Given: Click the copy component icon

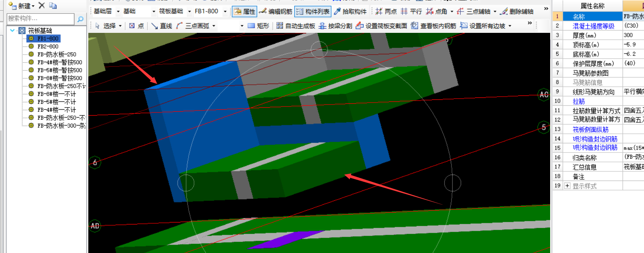Looking at the screenshot, I should click(x=53, y=6).
